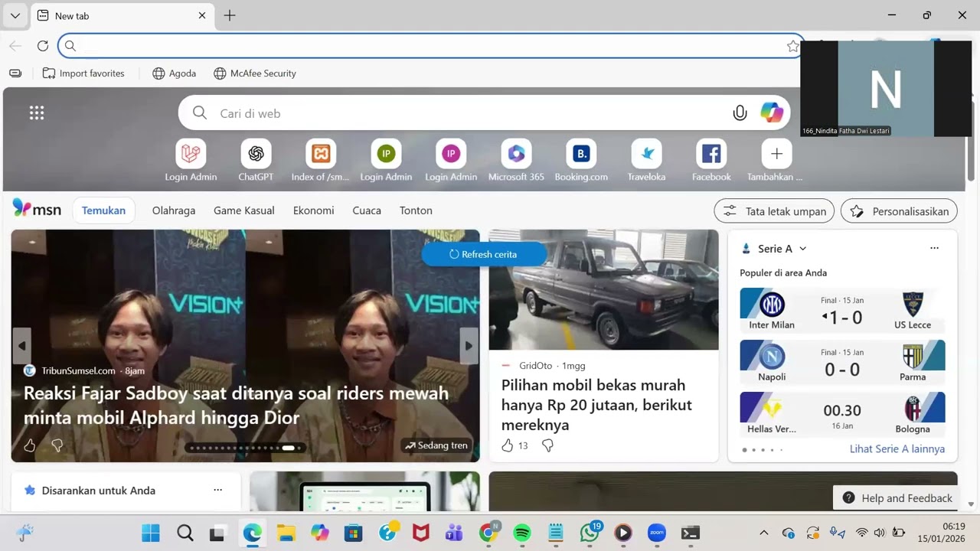Open the 'Index of /sm...' quick link
This screenshot has width=980, height=551.
click(x=321, y=161)
